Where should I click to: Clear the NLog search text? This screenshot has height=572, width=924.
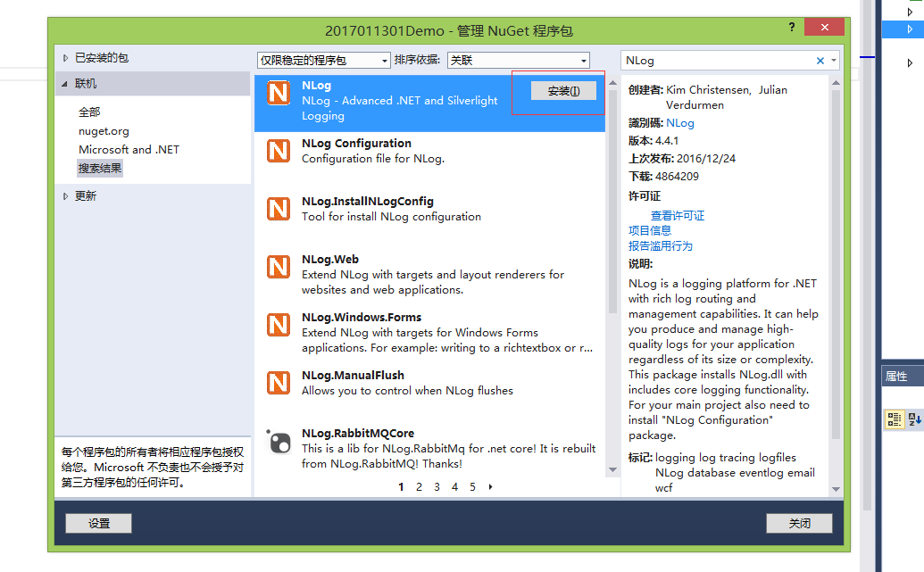[x=820, y=61]
